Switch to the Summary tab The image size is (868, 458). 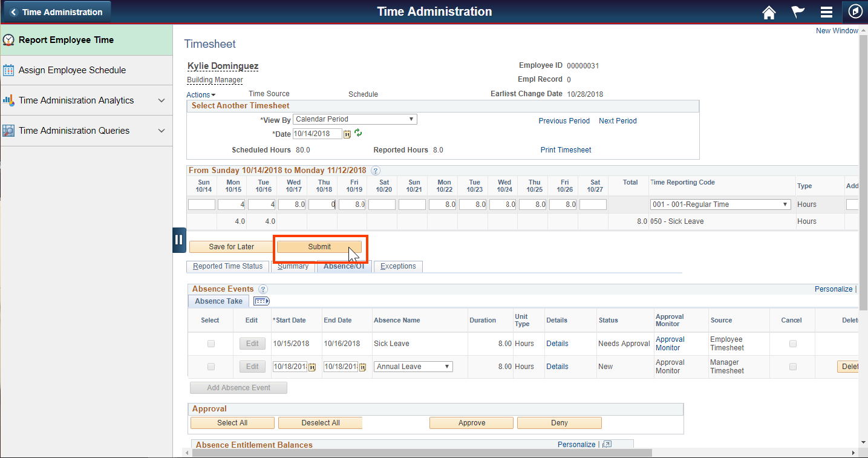293,266
